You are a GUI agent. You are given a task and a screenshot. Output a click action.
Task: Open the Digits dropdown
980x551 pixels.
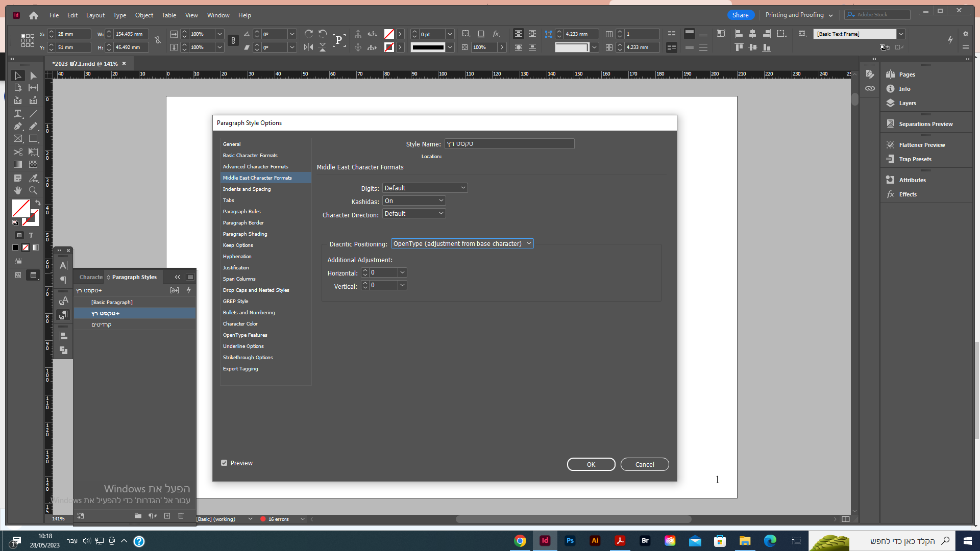(425, 188)
